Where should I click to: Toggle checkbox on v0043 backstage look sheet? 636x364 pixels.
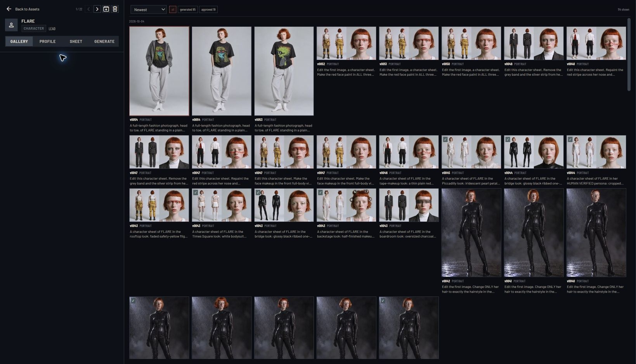pyautogui.click(x=321, y=192)
